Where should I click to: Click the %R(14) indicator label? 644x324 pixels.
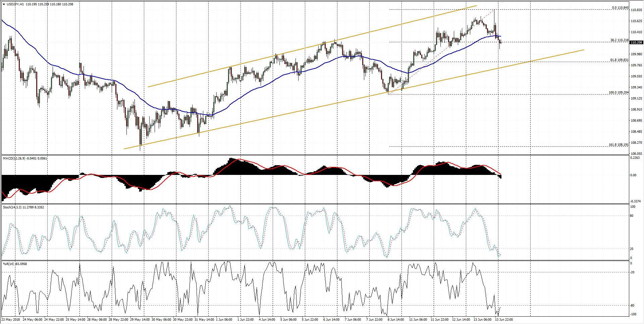coord(8,264)
